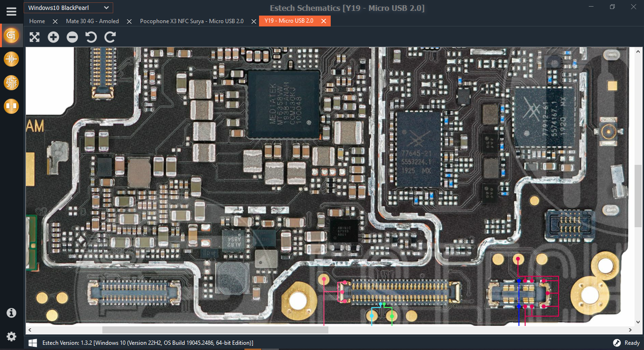Minimize the Estech Schematics window
The image size is (644, 350).
[x=592, y=7]
